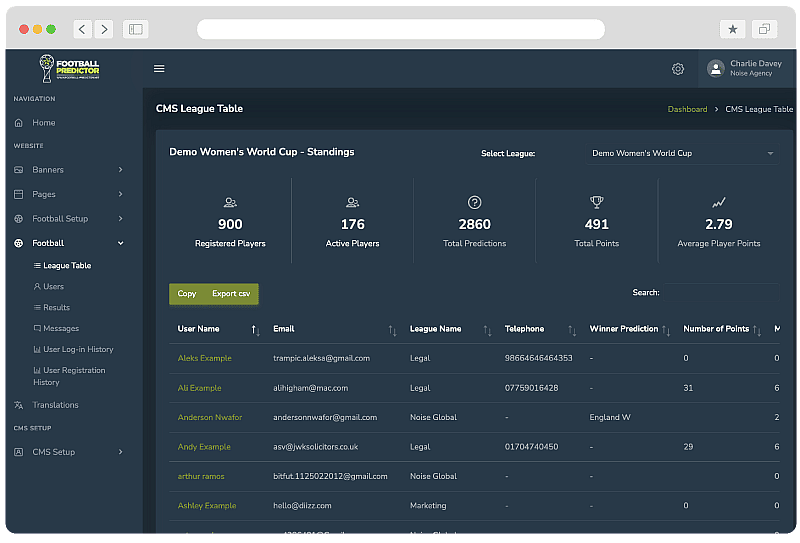Click the browser tabs overview icon
Viewport: 800px width, 543px height.
click(x=764, y=29)
